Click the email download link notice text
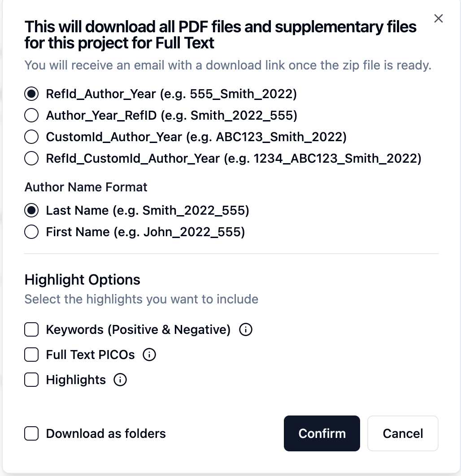This screenshot has height=476, width=461. [x=228, y=65]
